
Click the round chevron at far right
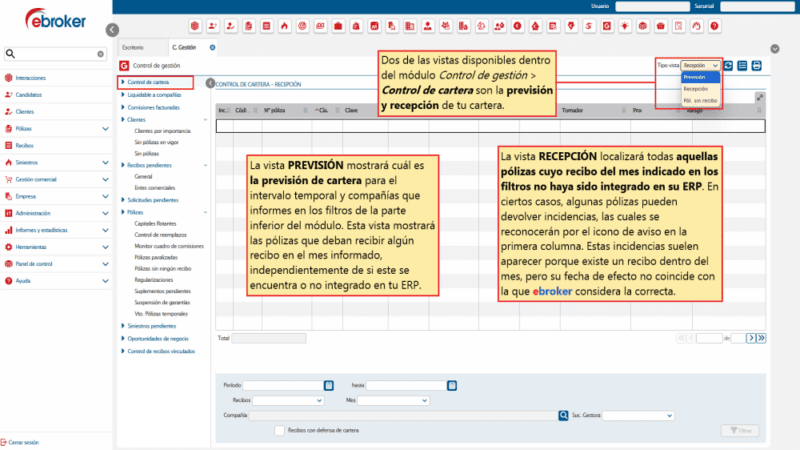(x=775, y=49)
